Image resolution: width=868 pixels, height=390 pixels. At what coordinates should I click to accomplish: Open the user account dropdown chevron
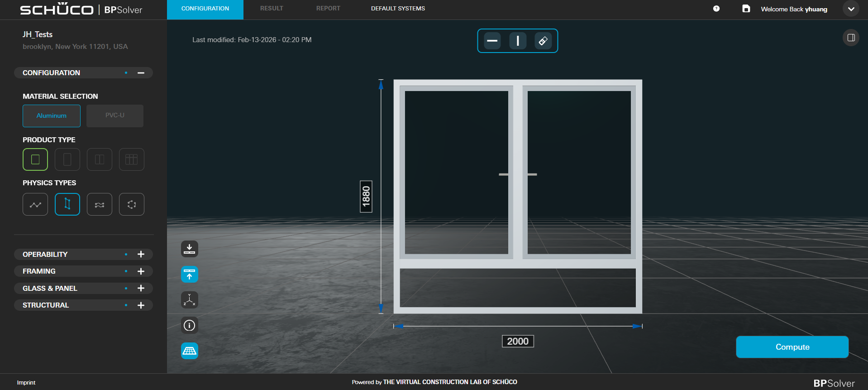point(851,9)
